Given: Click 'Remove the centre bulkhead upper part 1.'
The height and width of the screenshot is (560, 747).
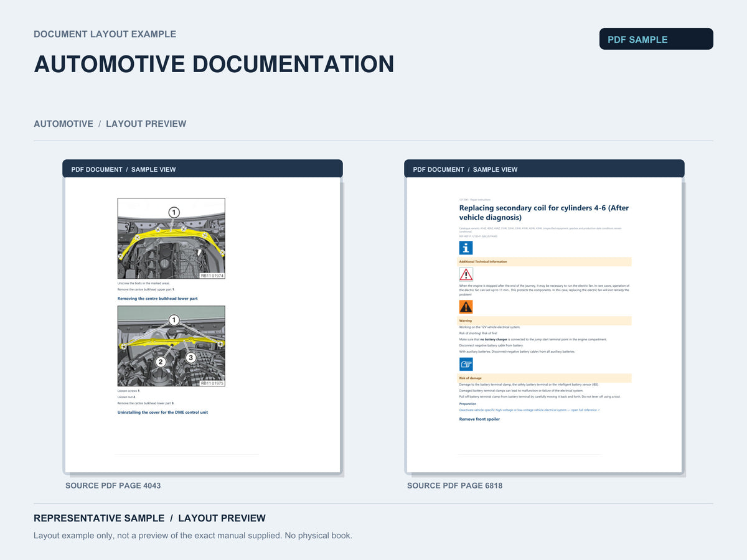Looking at the screenshot, I should tap(146, 289).
